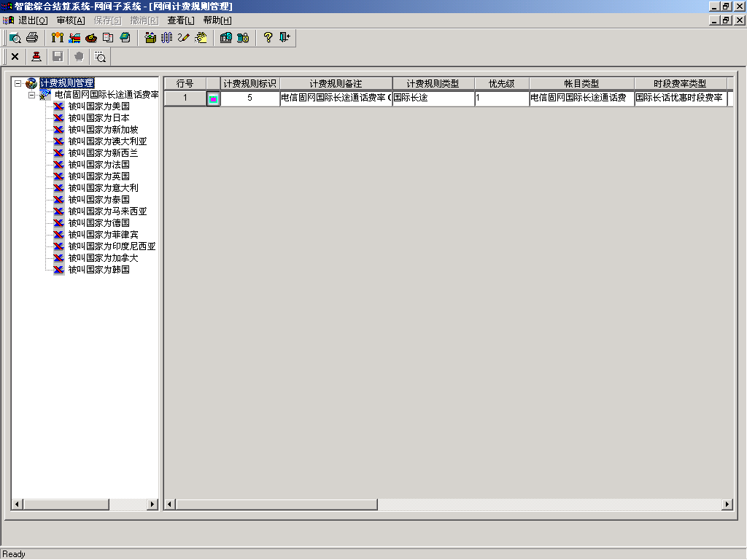Click the printer icon in toolbar

click(32, 38)
